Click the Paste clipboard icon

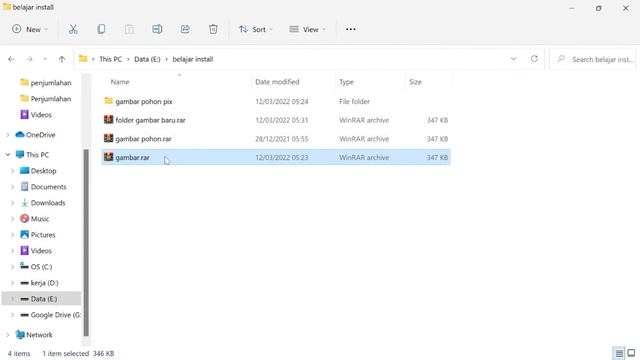(x=129, y=29)
